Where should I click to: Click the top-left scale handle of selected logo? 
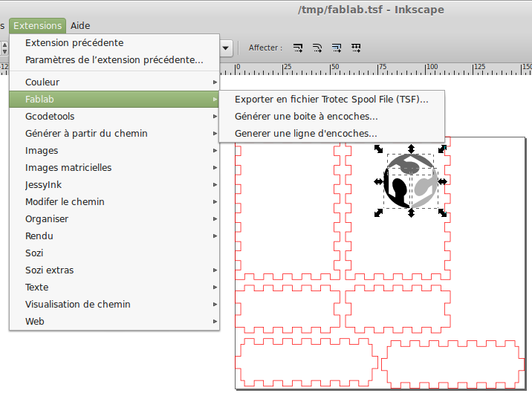click(x=379, y=149)
